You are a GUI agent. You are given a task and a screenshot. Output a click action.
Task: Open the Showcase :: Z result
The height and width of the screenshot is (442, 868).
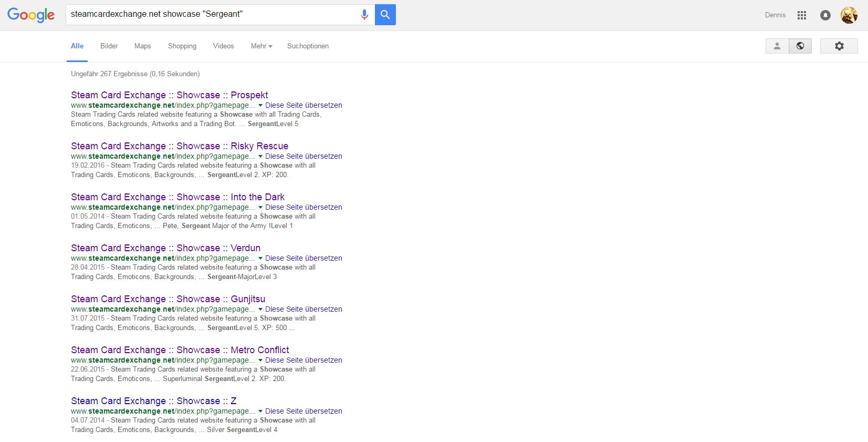click(x=154, y=401)
